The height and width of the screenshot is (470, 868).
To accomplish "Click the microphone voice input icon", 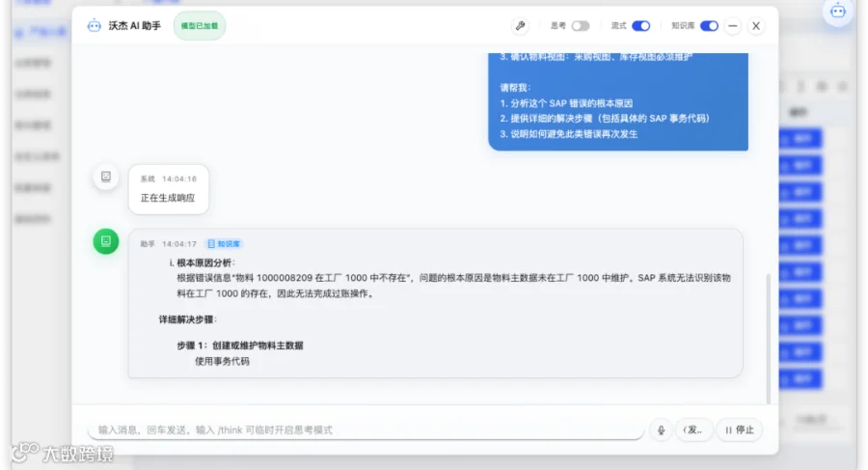I will pyautogui.click(x=661, y=430).
